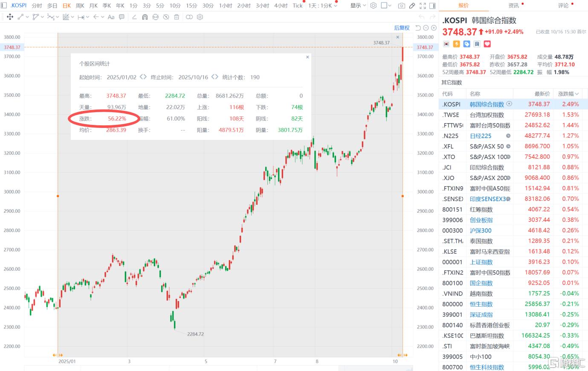Click the red heart favorite icon
This screenshot has height=371, width=588.
tap(487, 44)
